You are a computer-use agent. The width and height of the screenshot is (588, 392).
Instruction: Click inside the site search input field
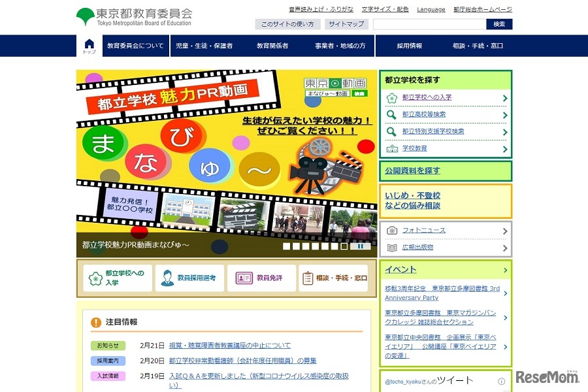(x=428, y=24)
